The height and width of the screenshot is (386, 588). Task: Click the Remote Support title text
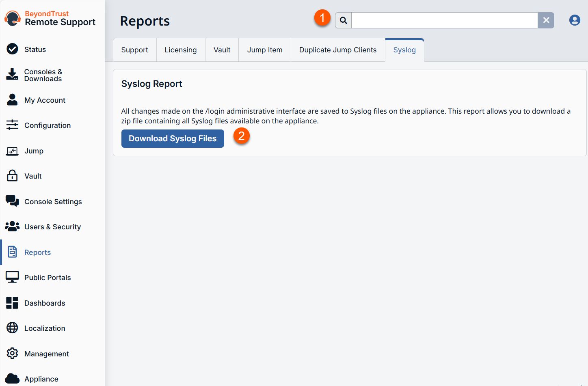[x=60, y=23]
